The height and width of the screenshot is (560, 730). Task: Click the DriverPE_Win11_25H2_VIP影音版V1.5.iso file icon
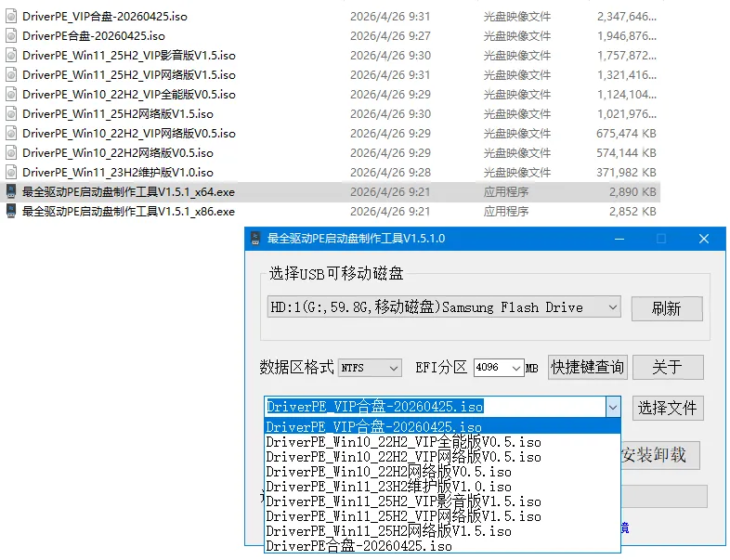pyautogui.click(x=11, y=56)
